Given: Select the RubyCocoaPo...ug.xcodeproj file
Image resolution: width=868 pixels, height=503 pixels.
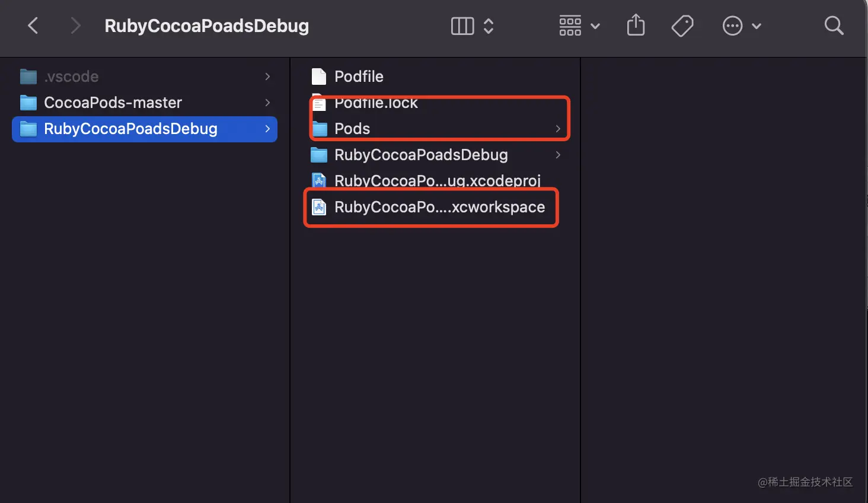Looking at the screenshot, I should click(x=437, y=180).
